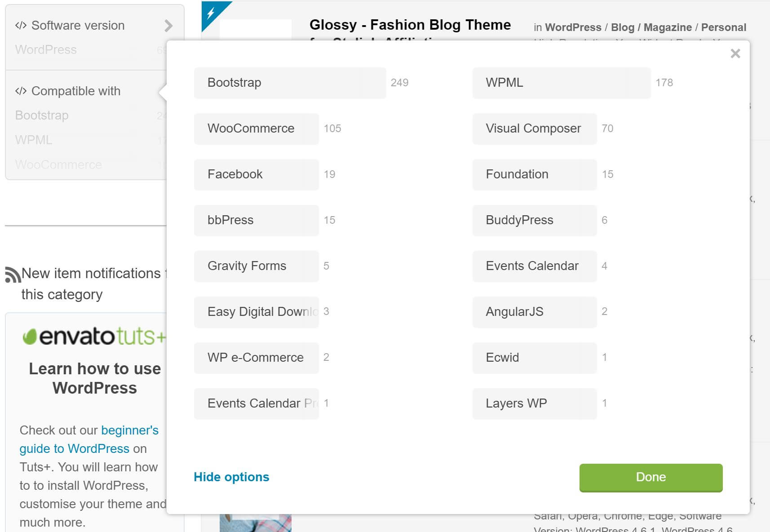Click the Visual Composer count 70

(607, 129)
